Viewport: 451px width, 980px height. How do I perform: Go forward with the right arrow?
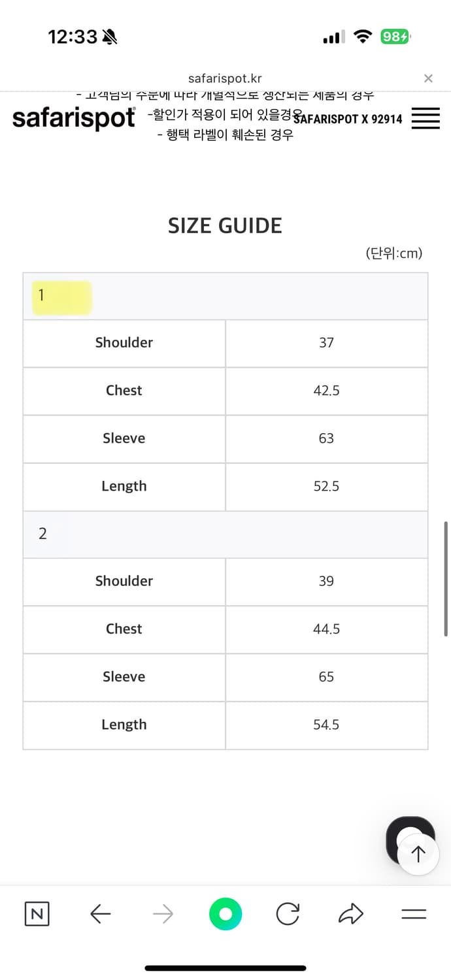(163, 914)
